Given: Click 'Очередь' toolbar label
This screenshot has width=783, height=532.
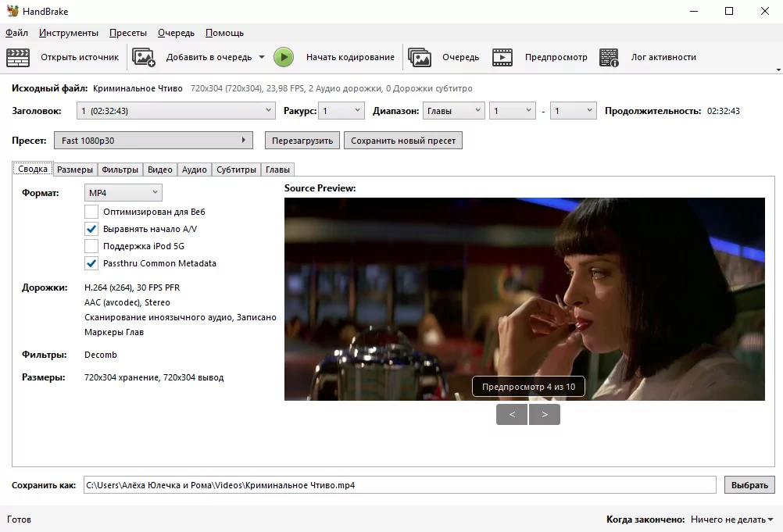Looking at the screenshot, I should pyautogui.click(x=460, y=57).
